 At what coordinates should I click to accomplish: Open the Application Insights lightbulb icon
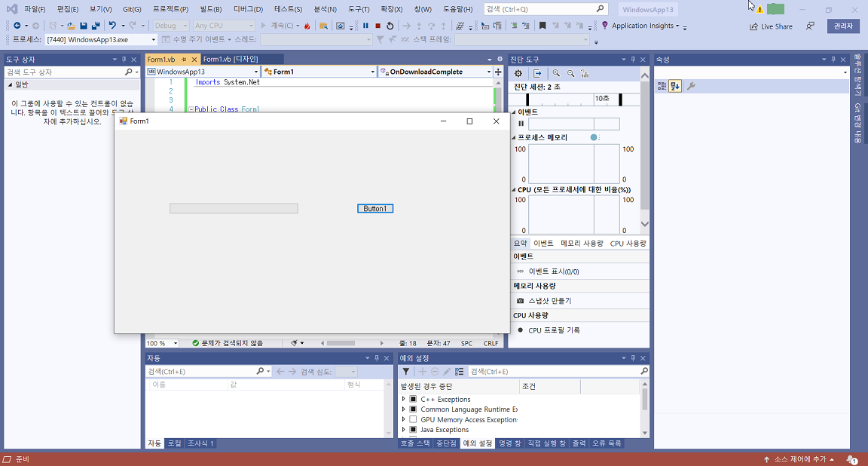[x=604, y=26]
